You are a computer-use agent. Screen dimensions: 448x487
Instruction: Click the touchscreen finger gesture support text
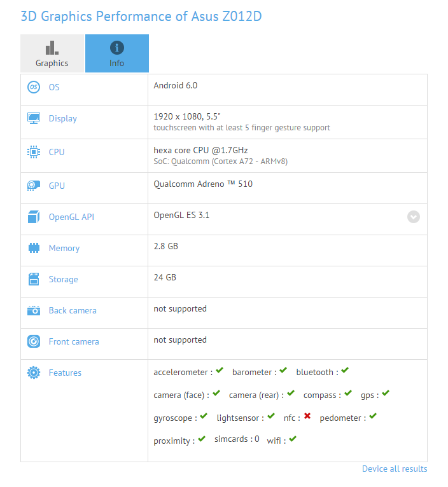[242, 128]
